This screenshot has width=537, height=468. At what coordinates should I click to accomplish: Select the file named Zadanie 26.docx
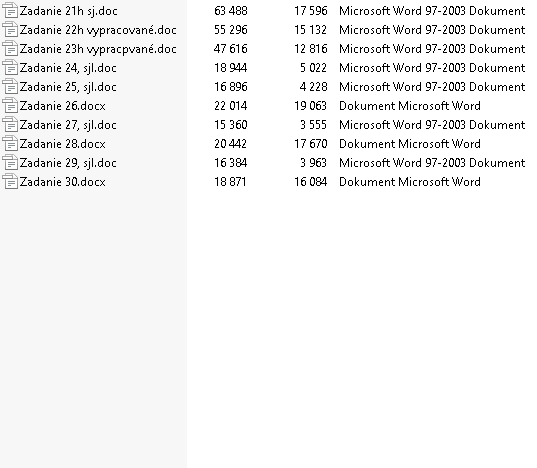[63, 106]
